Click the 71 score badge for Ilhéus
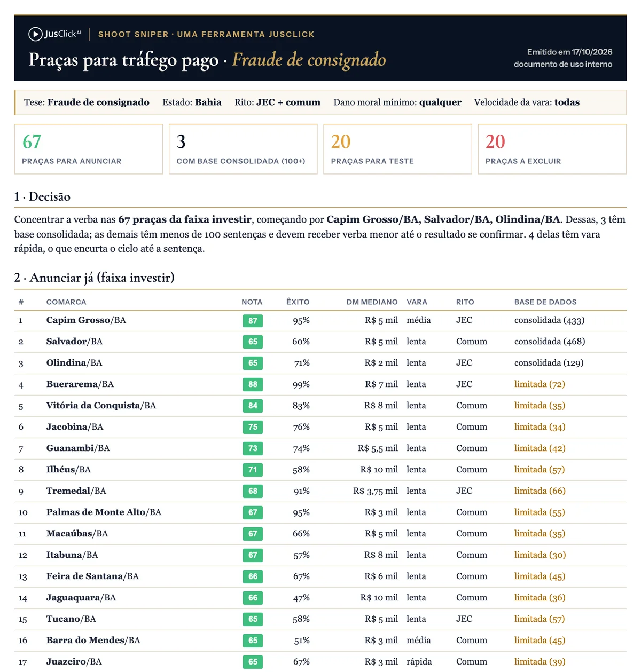Viewport: 641px width, 672px height. [x=253, y=470]
